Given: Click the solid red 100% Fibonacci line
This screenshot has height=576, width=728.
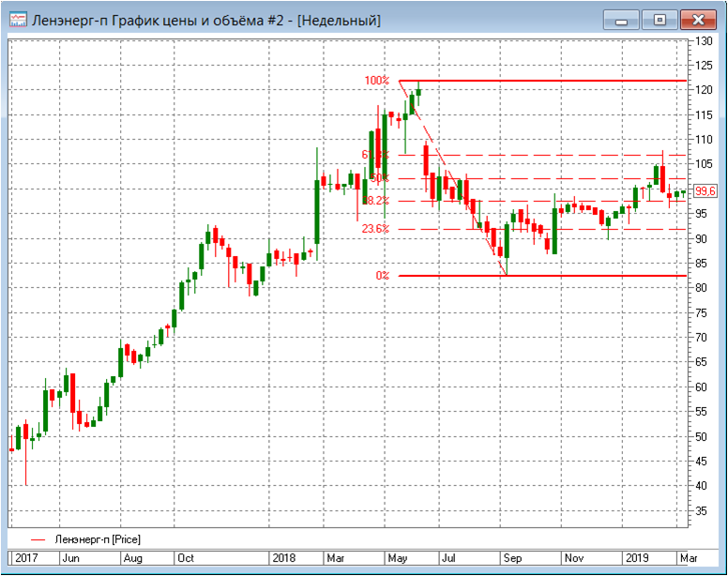Looking at the screenshot, I should pos(563,81).
